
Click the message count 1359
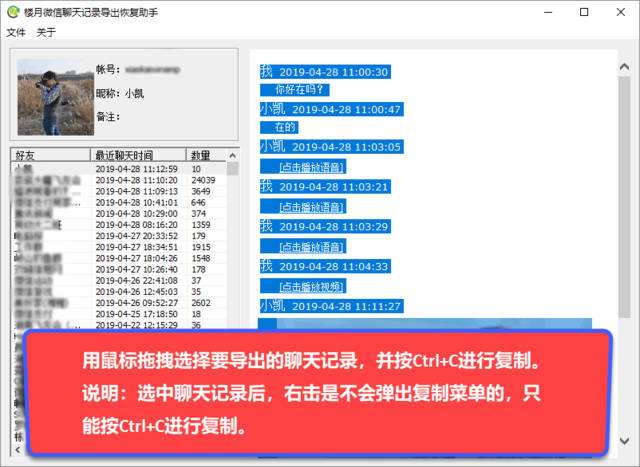point(201,225)
